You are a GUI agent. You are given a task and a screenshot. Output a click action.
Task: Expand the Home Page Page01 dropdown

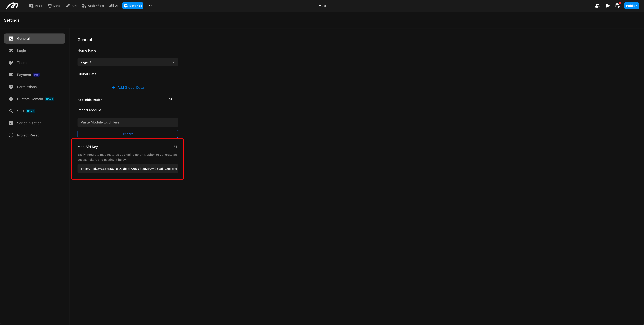pyautogui.click(x=128, y=62)
